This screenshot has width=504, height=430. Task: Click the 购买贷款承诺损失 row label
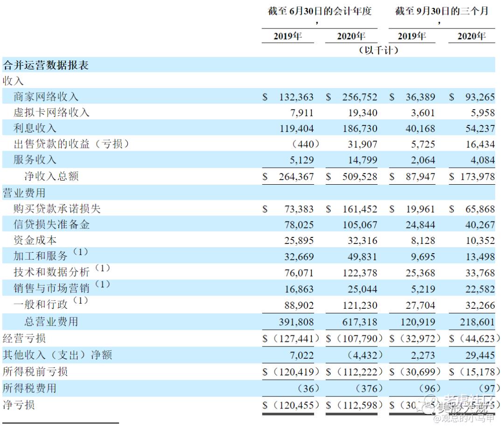coord(57,209)
